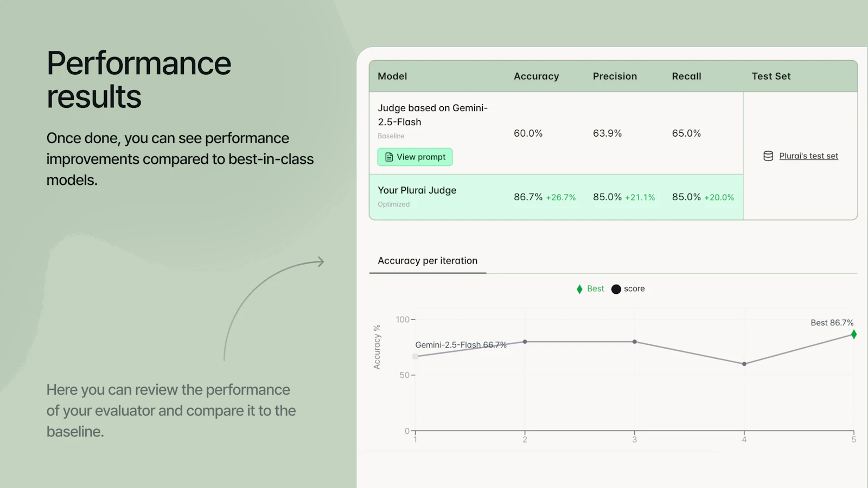The width and height of the screenshot is (868, 488).
Task: Click the database icon beside Plurai's test set
Action: click(768, 156)
